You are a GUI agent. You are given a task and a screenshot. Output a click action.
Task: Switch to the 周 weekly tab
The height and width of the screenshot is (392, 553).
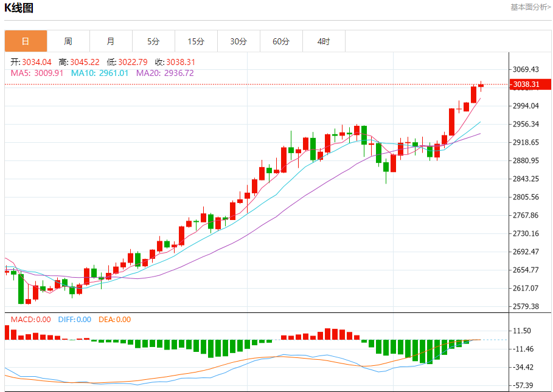[x=68, y=41]
